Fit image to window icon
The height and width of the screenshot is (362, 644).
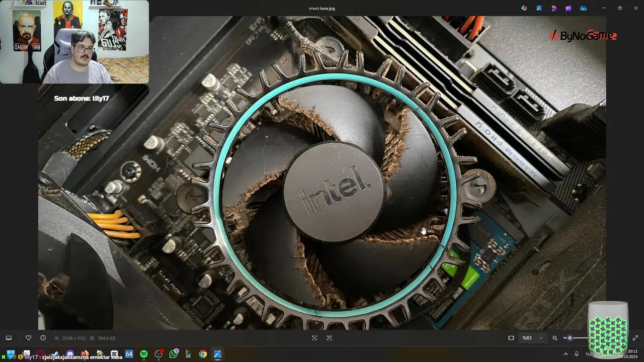[x=511, y=338]
